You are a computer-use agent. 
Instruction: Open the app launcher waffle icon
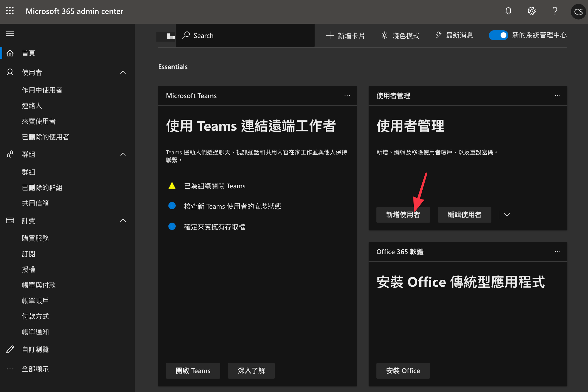[10, 11]
